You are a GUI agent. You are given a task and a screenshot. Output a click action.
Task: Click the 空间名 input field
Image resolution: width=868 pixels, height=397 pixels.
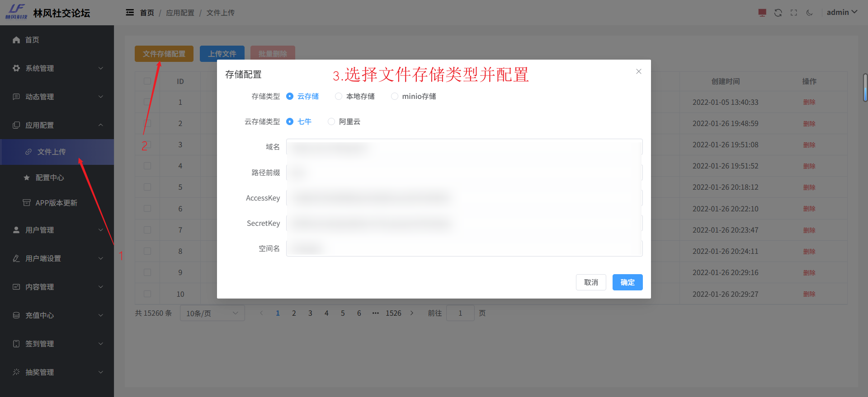pyautogui.click(x=464, y=248)
